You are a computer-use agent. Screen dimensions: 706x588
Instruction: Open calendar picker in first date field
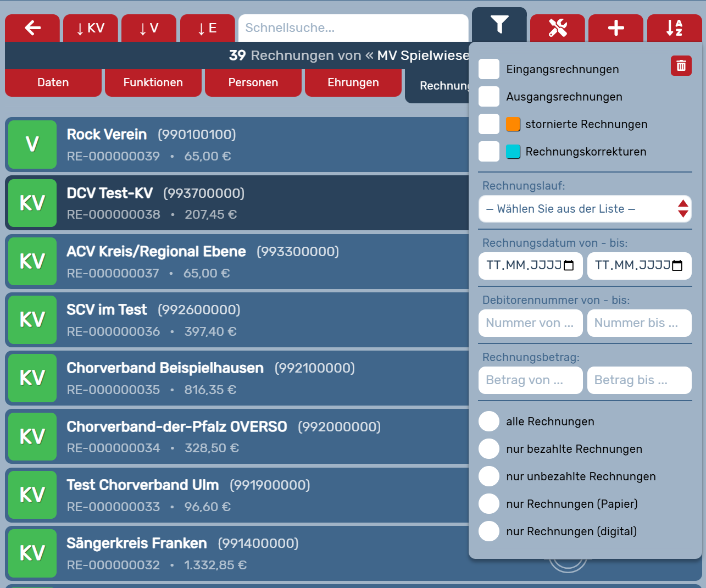tap(569, 266)
